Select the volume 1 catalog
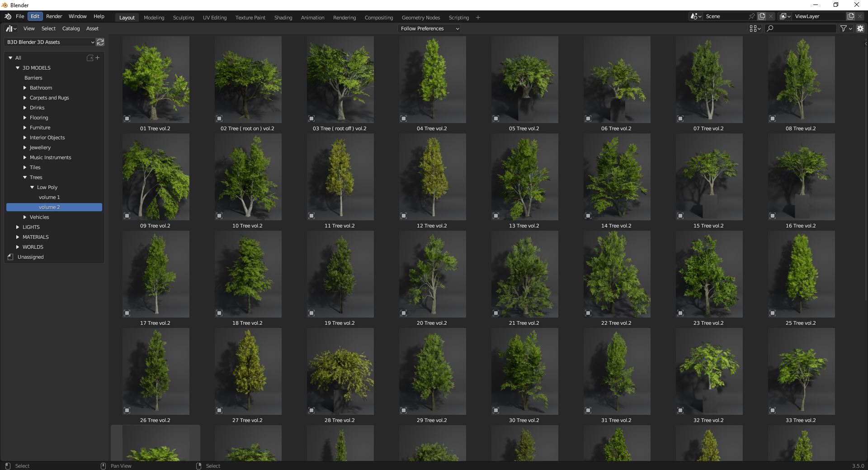This screenshot has width=868, height=470. (50, 197)
